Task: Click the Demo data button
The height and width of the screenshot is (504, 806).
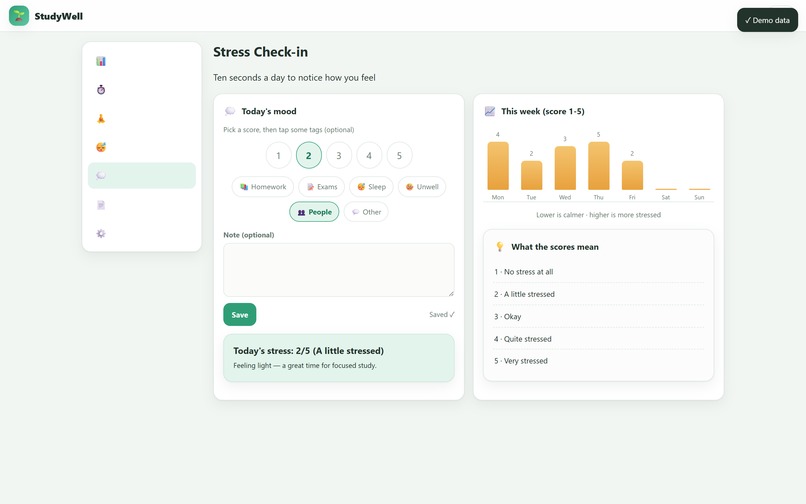Action: click(767, 20)
